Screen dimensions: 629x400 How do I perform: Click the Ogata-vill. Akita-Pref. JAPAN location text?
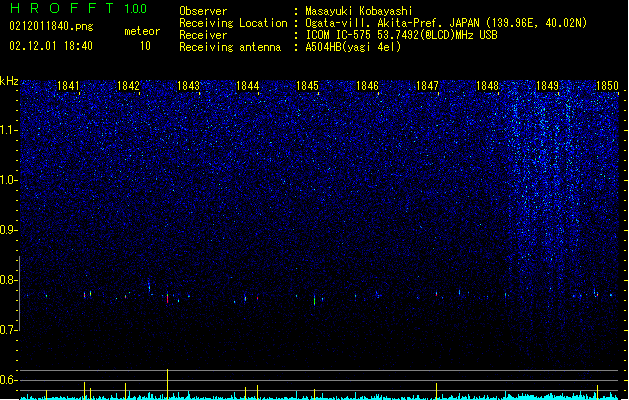[x=446, y=23]
